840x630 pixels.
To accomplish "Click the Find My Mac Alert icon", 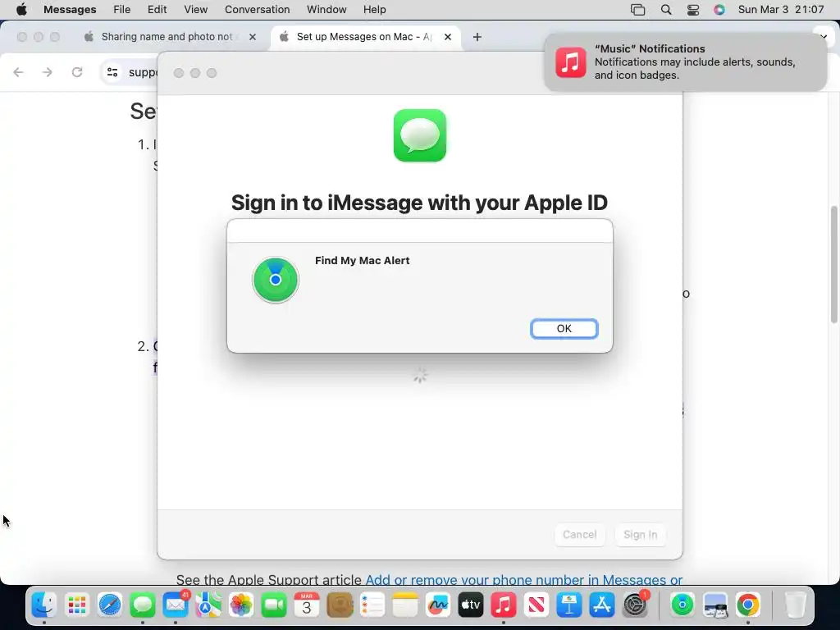I will 276,280.
